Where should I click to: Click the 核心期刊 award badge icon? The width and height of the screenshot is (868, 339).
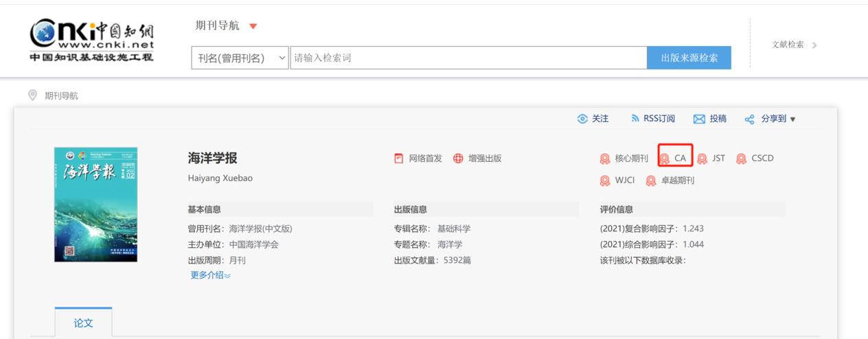[605, 159]
